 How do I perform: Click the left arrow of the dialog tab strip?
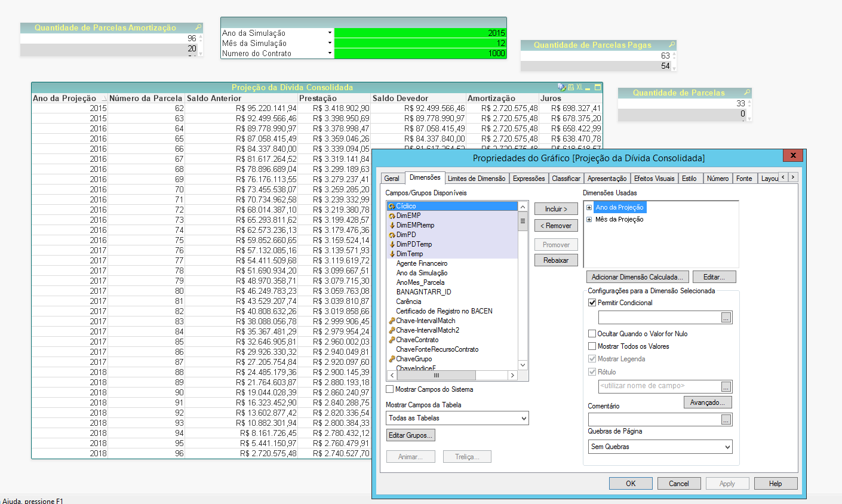pos(783,177)
